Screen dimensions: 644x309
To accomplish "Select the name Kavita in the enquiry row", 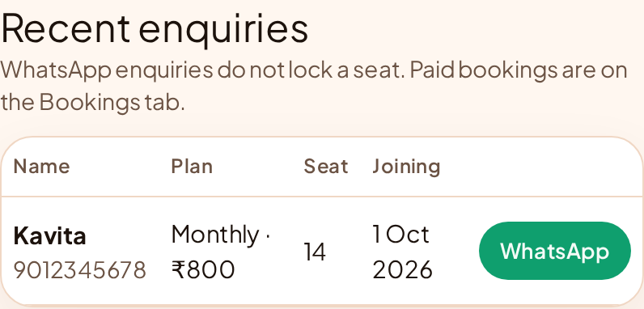I will pyautogui.click(x=49, y=236).
